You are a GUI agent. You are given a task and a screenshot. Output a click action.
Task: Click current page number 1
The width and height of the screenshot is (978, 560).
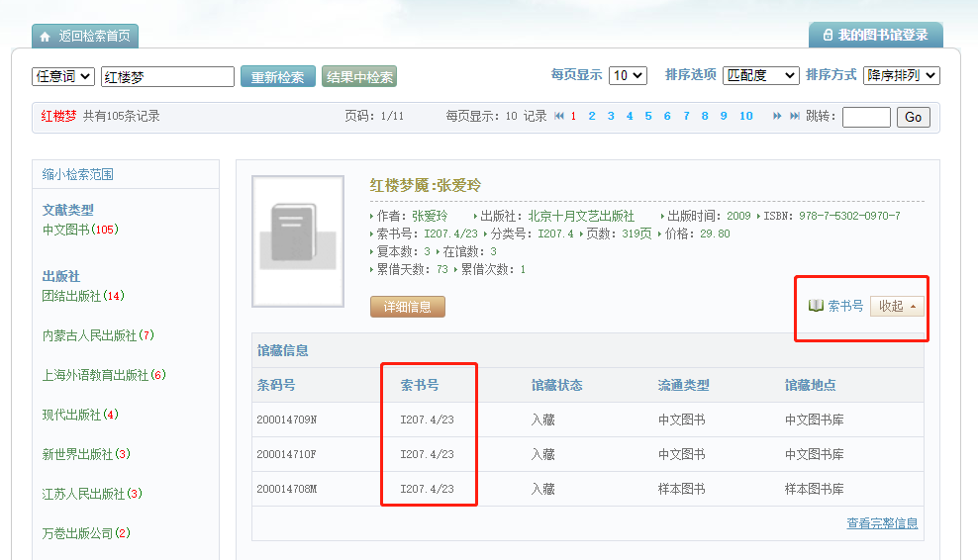click(x=573, y=116)
